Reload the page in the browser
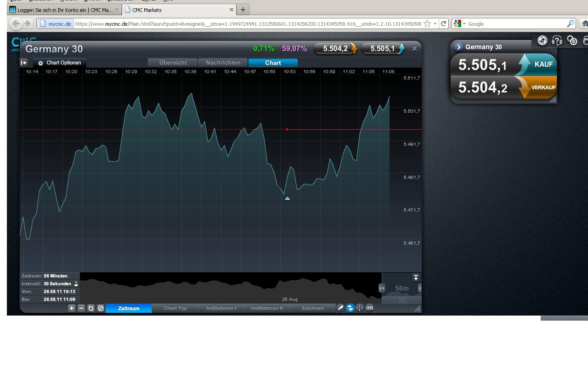 coord(444,23)
